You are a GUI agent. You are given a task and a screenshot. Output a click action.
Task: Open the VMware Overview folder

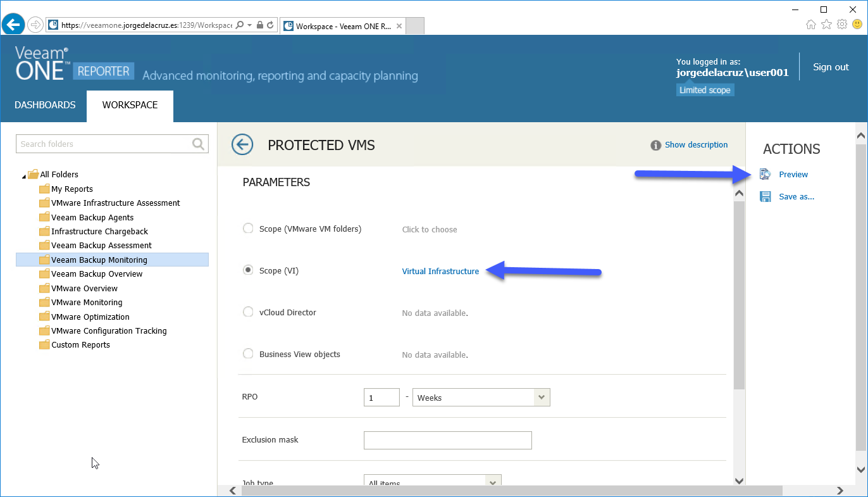(x=84, y=289)
